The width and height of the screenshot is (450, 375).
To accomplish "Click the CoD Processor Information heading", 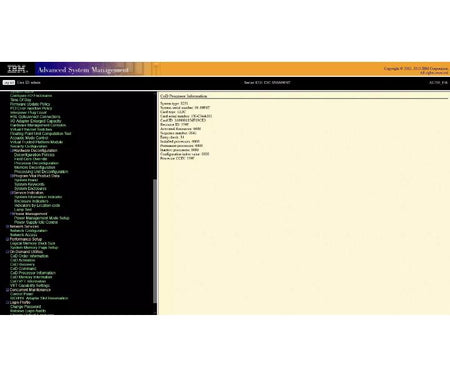I will pyautogui.click(x=184, y=96).
